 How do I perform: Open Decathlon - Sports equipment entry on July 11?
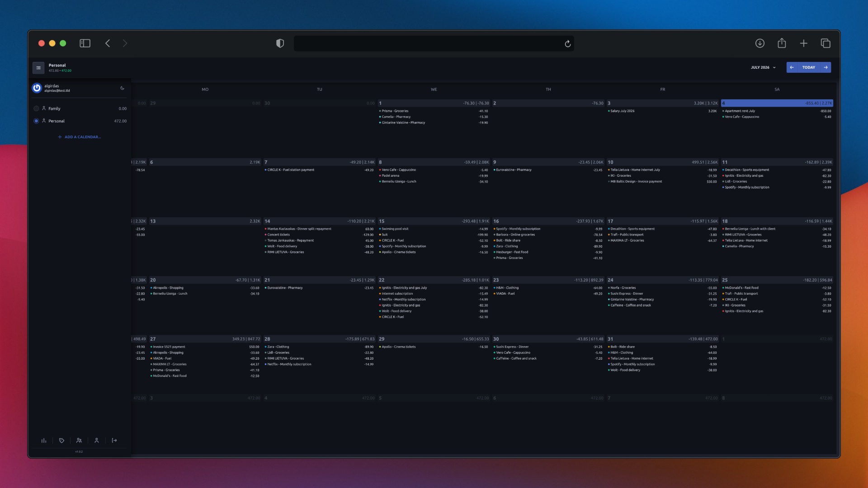pos(777,170)
